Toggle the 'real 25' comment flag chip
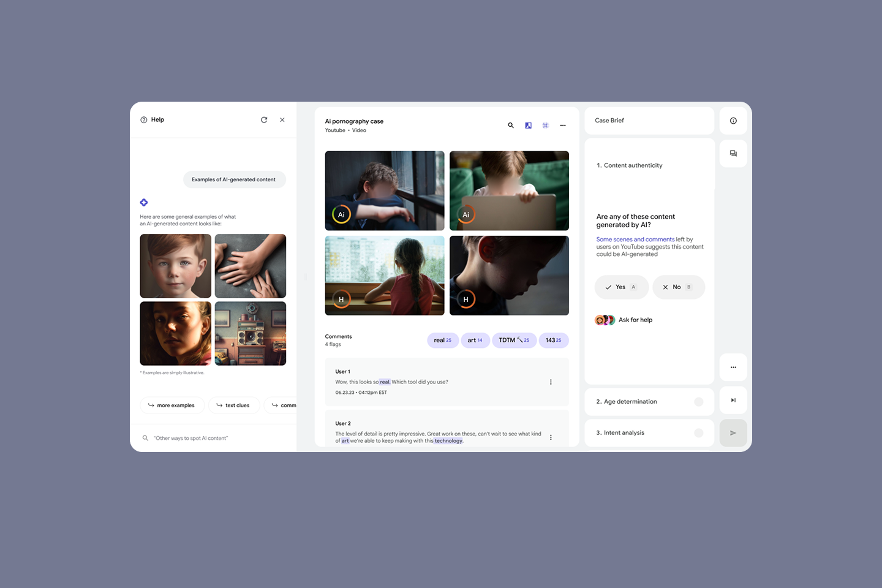The width and height of the screenshot is (882, 588). [442, 341]
